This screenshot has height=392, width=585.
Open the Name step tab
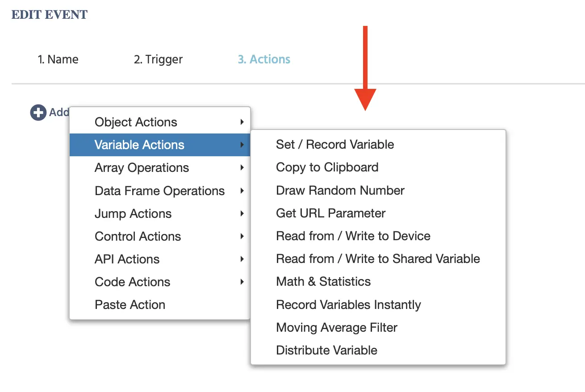(x=58, y=59)
